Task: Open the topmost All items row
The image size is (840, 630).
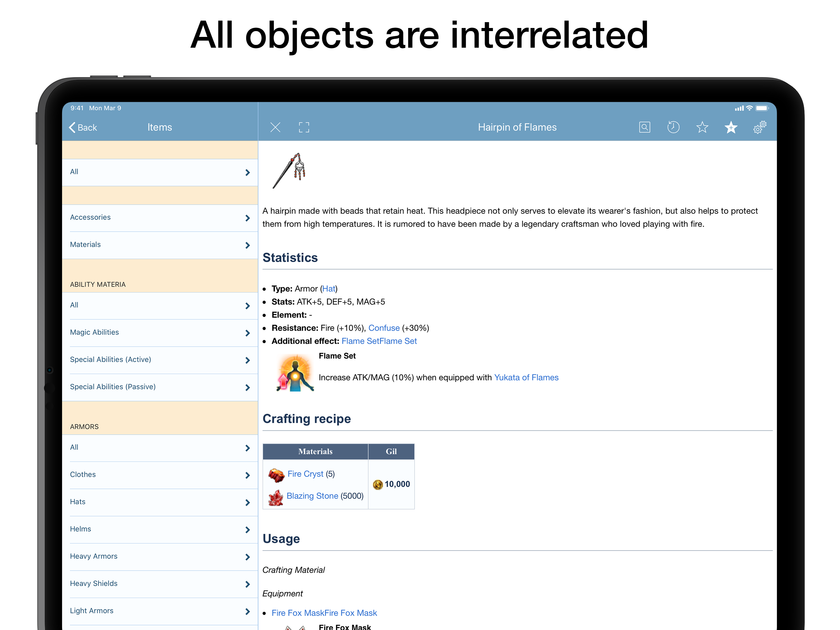Action: coord(160,172)
